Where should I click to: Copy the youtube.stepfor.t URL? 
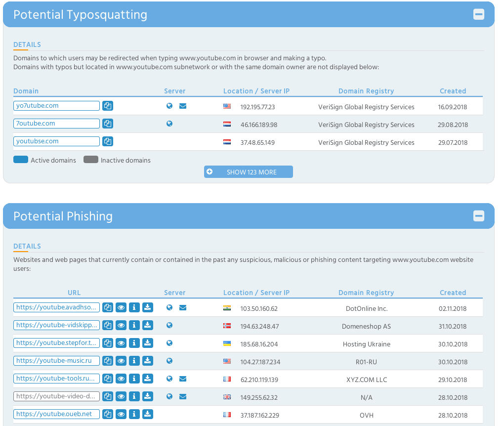[108, 343]
